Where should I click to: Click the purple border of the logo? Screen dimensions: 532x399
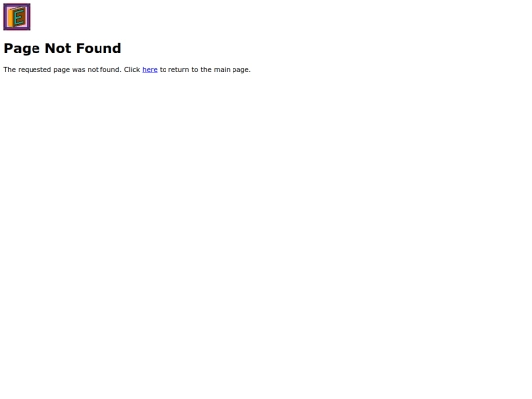(x=17, y=4)
